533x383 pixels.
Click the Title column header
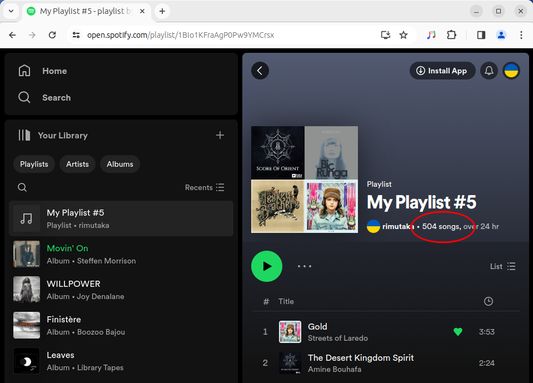[286, 301]
